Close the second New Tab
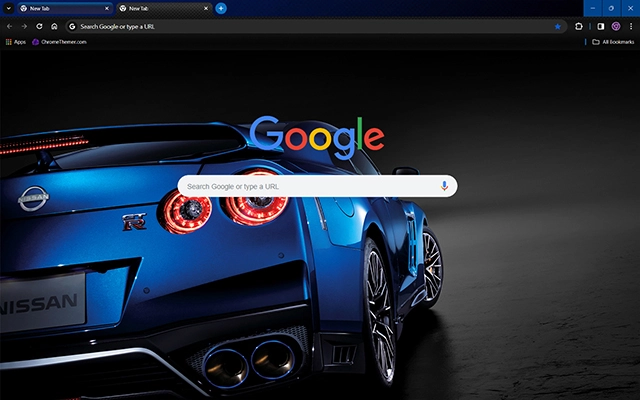640x400 pixels. pyautogui.click(x=206, y=8)
